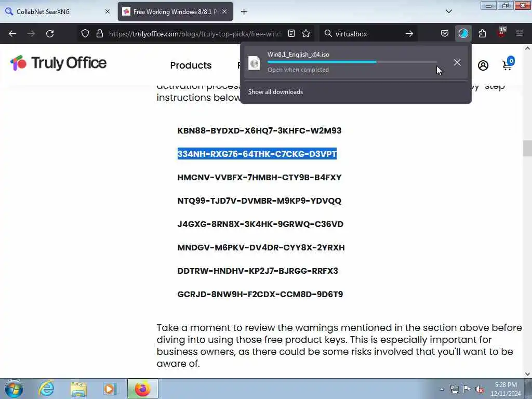Click the ISO file icon in downloads panel
The height and width of the screenshot is (399, 532).
pyautogui.click(x=254, y=63)
